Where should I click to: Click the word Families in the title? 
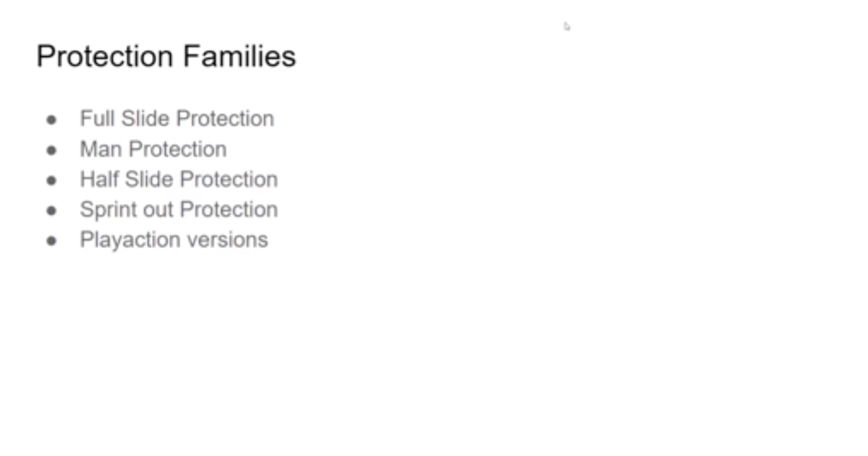tap(239, 56)
